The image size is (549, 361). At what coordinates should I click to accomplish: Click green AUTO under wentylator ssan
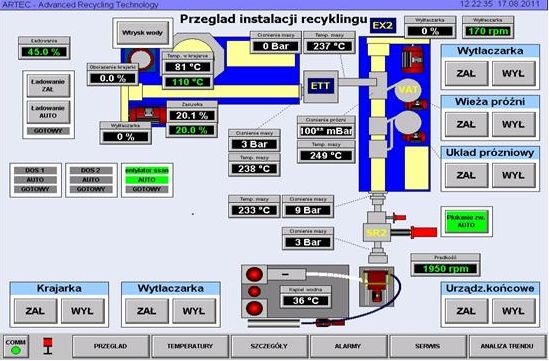point(147,180)
